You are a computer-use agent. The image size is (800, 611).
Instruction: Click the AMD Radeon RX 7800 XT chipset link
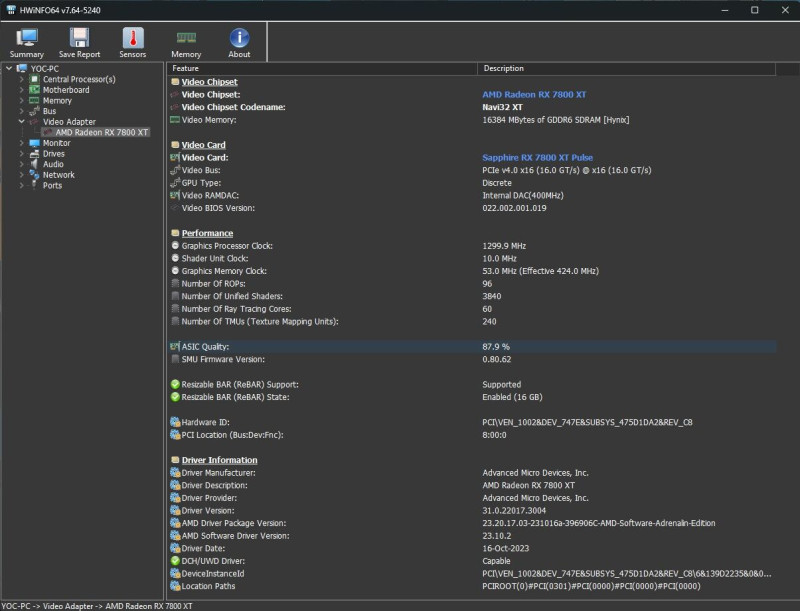coord(534,94)
